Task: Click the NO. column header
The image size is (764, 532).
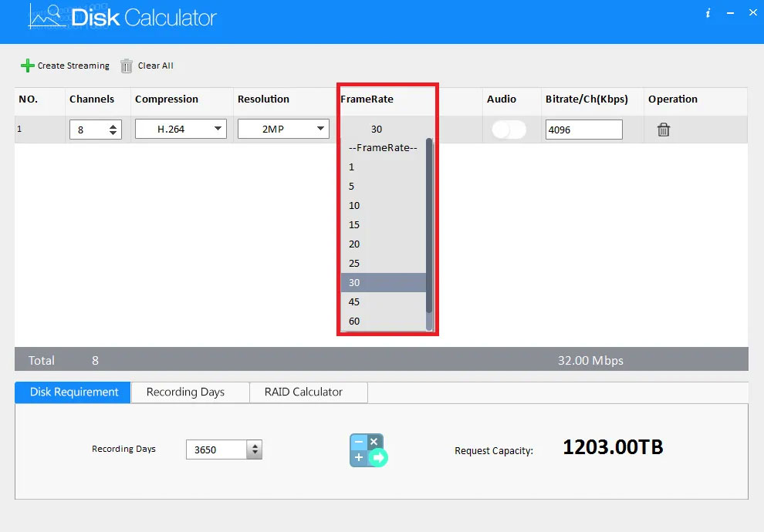Action: tap(29, 99)
